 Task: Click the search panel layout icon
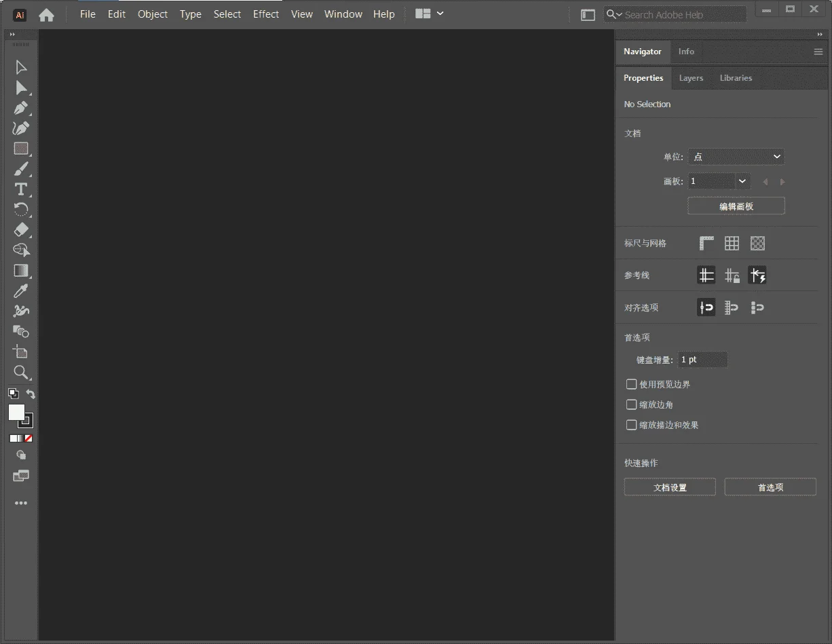tap(588, 15)
